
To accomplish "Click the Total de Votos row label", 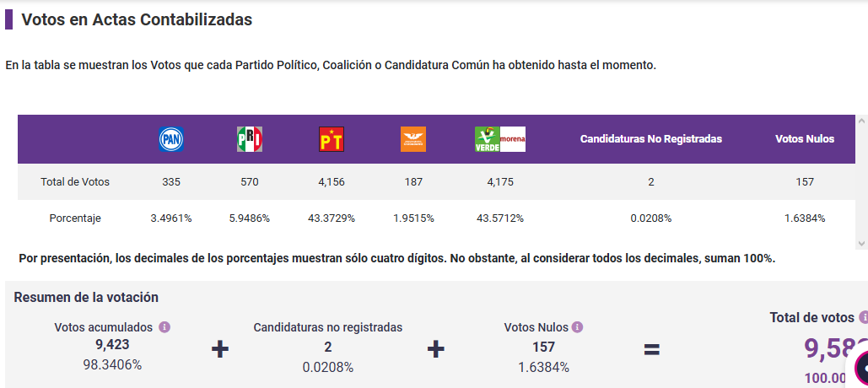I will [x=75, y=181].
